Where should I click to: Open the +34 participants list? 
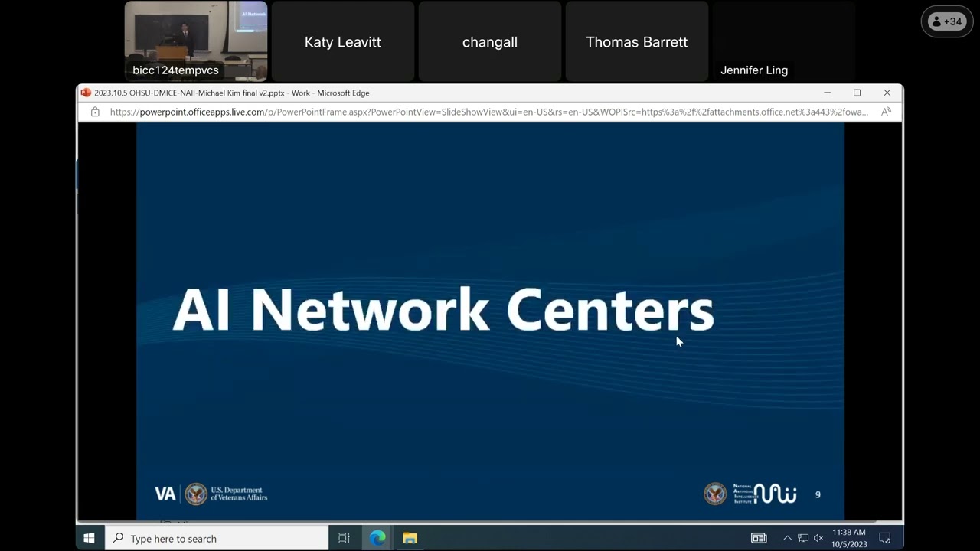point(946,21)
